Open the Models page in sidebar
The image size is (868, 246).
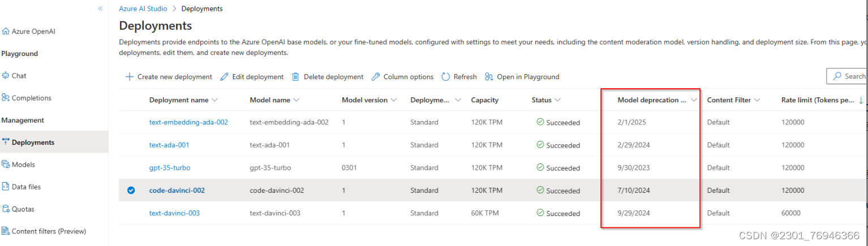(23, 165)
